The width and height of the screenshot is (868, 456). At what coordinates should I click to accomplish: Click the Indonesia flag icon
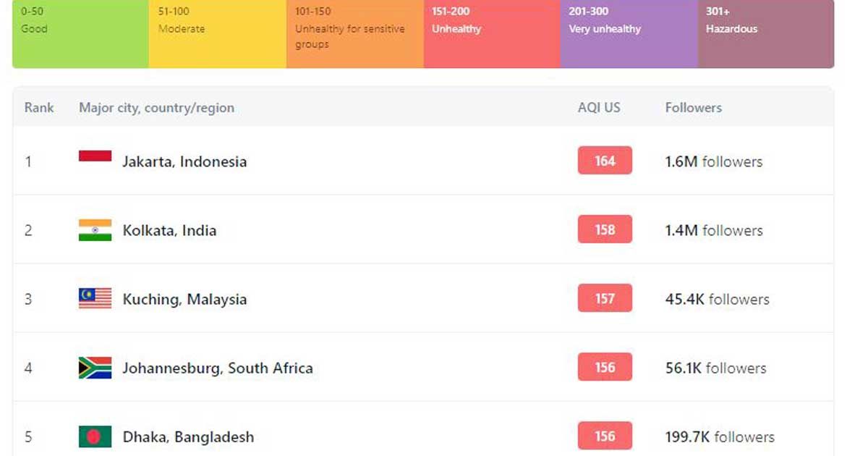click(95, 161)
